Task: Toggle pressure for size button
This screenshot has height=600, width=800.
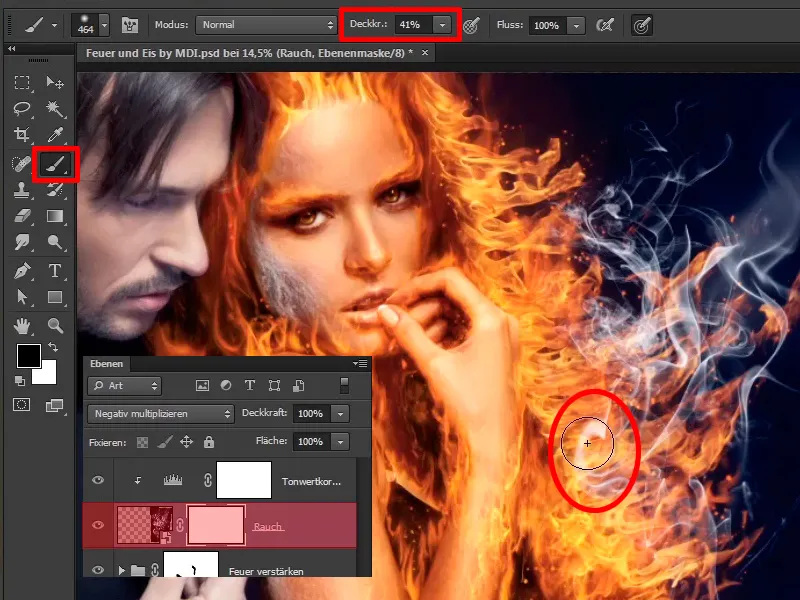Action: [x=642, y=25]
